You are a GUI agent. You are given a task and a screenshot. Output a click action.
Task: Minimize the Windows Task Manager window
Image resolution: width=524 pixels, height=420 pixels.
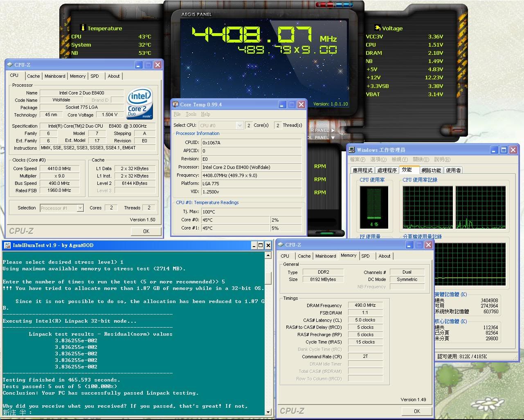[495, 150]
